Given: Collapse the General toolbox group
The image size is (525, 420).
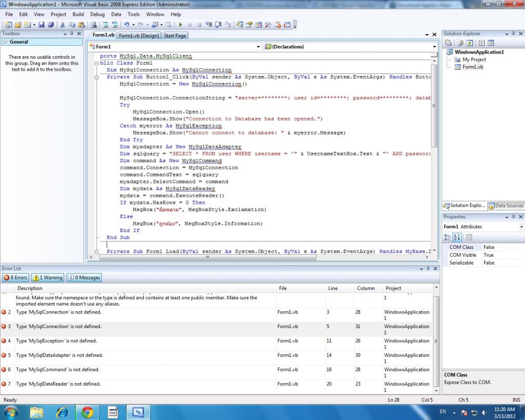Looking at the screenshot, I should point(5,42).
